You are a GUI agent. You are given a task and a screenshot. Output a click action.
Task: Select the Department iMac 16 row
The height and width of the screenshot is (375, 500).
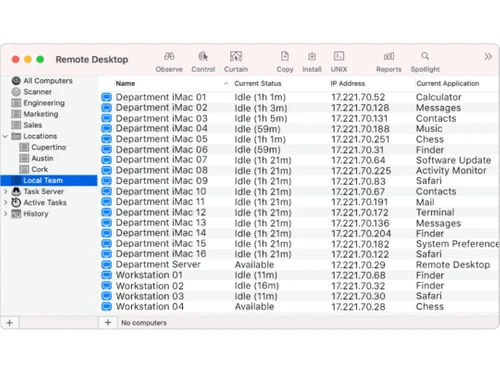tap(299, 254)
